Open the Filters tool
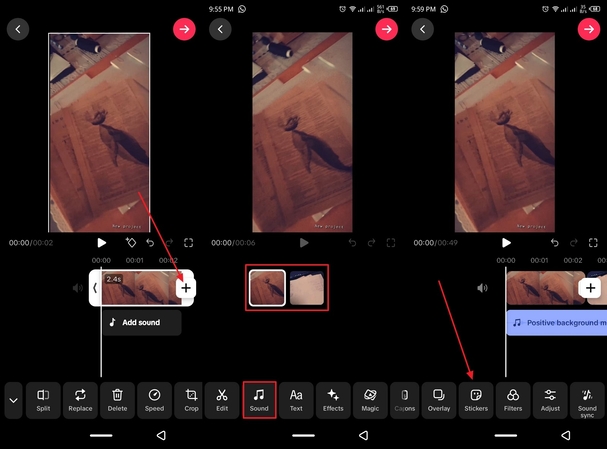This screenshot has width=607, height=449. (513, 400)
